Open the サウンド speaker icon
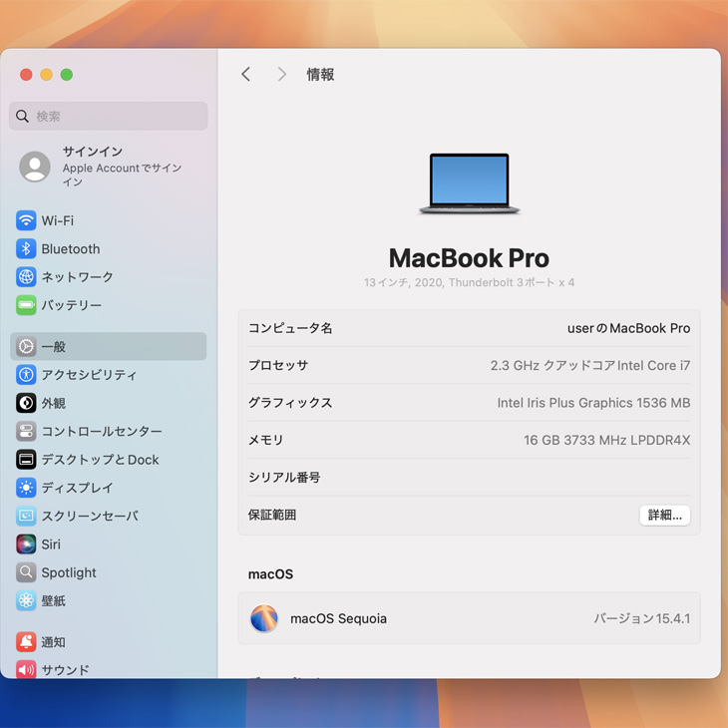The image size is (728, 728). point(26,669)
